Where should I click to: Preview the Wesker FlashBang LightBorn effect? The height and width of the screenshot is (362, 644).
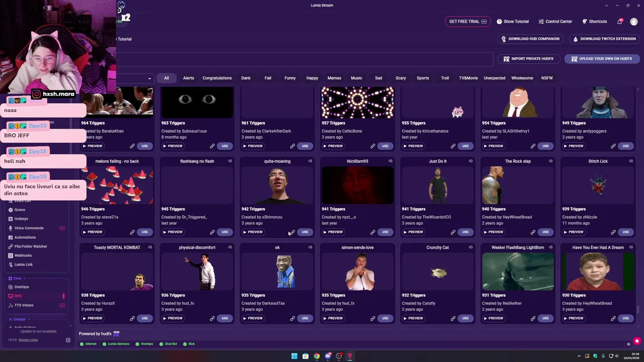click(493, 318)
